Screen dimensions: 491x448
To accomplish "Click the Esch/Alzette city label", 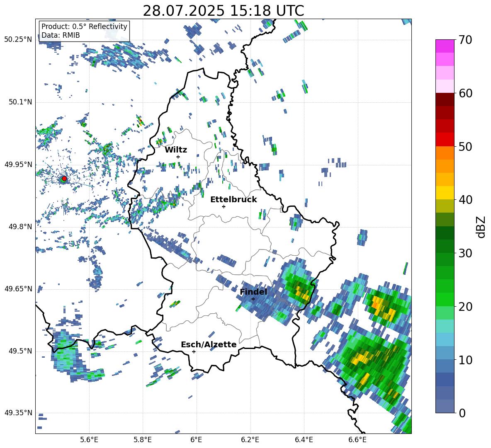I will (x=209, y=344).
